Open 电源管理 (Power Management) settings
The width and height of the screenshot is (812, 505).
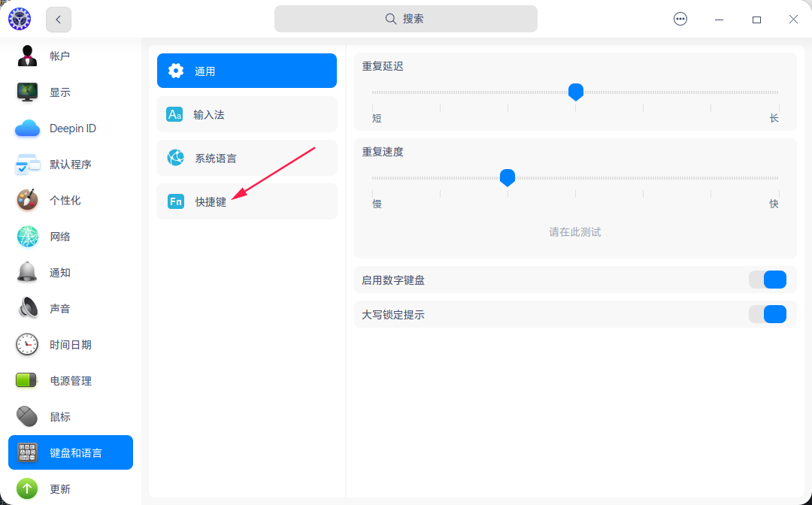coord(28,380)
